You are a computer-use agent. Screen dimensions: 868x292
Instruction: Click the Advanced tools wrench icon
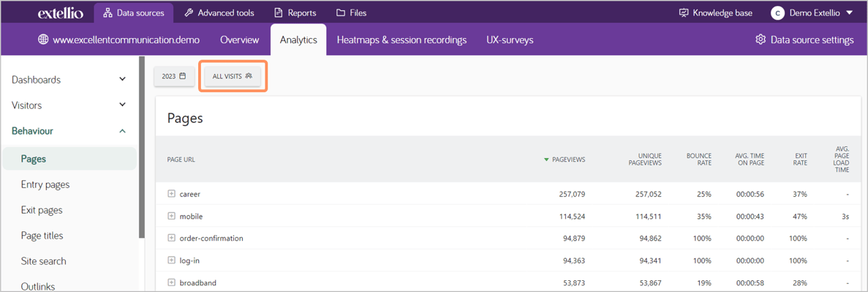[x=189, y=12]
